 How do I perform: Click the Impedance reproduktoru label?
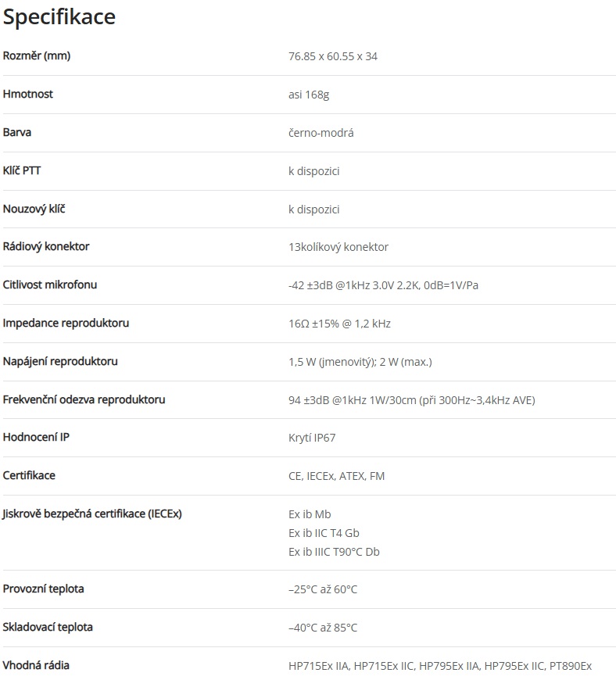click(66, 323)
